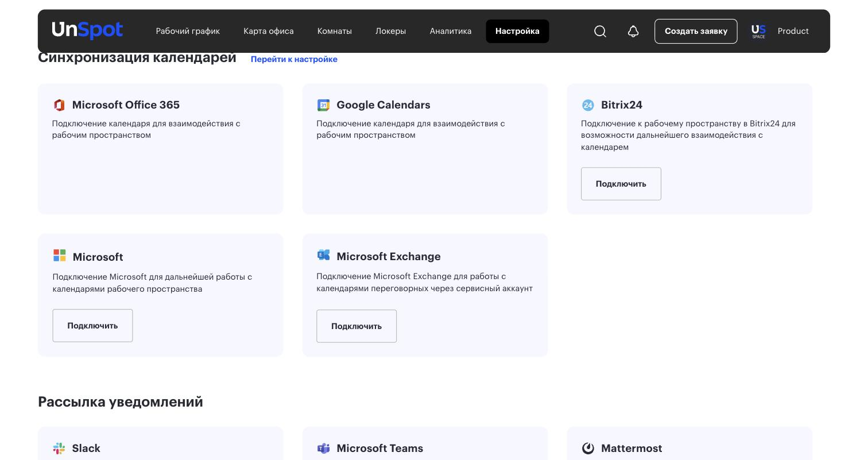Select the Настройка tab

[517, 31]
